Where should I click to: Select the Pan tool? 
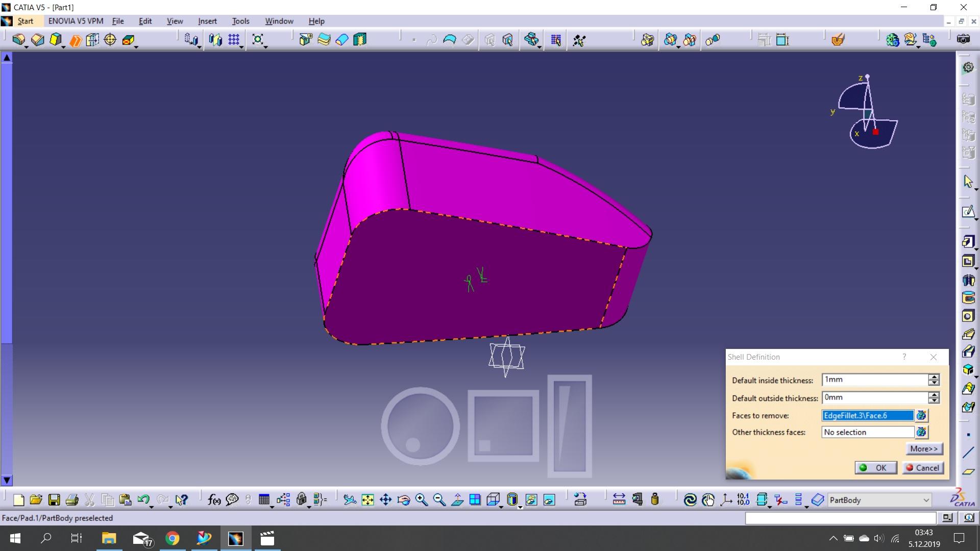coord(386,500)
